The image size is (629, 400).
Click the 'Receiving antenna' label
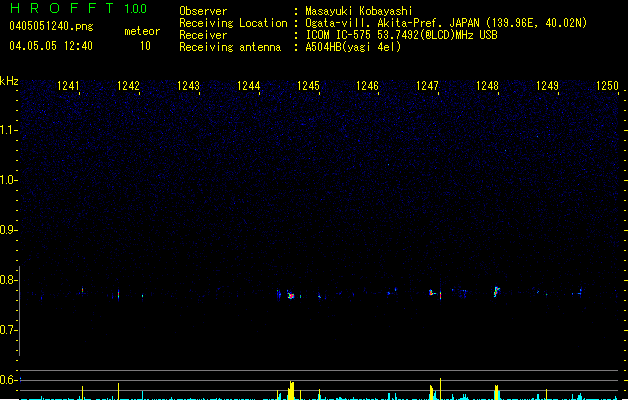tap(230, 47)
